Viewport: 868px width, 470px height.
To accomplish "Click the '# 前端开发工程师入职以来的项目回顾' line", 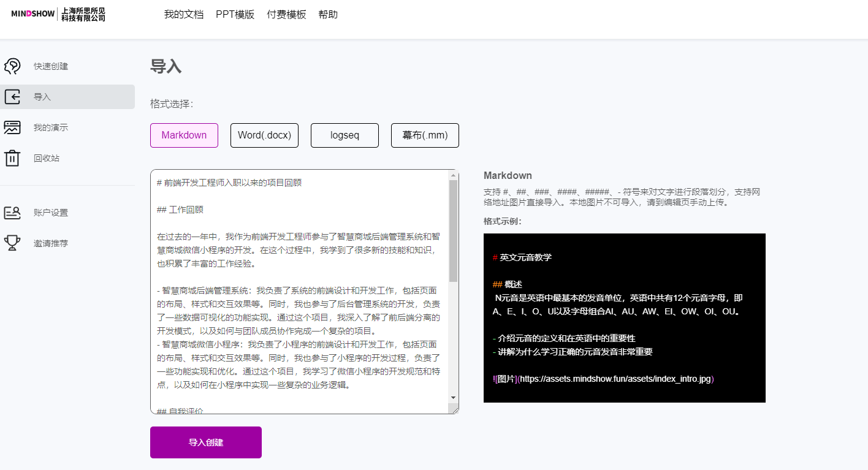I will (229, 183).
